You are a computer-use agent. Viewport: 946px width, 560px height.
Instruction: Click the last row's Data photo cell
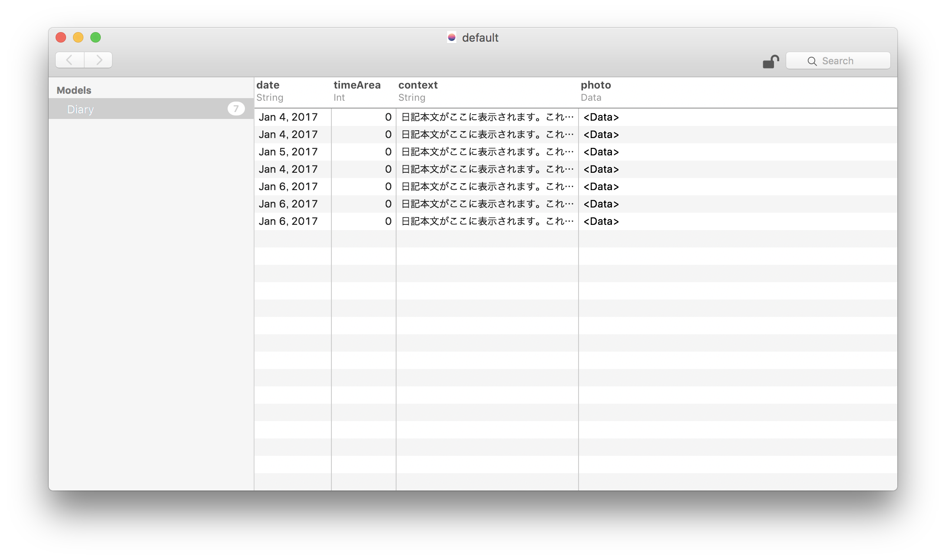(x=601, y=221)
